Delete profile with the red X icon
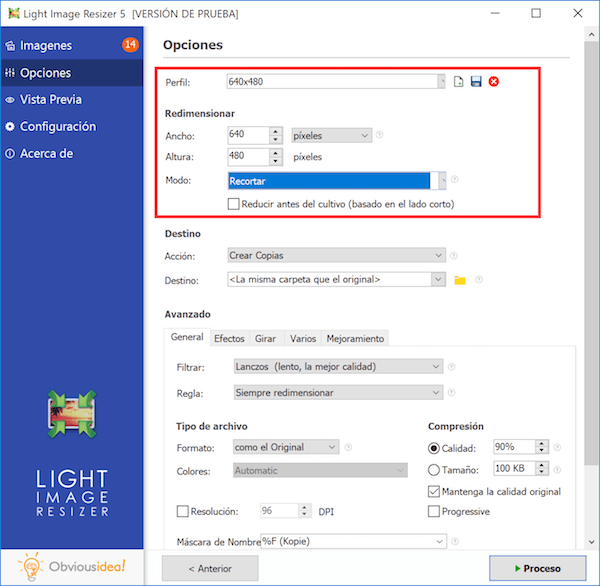The height and width of the screenshot is (586, 600). [x=494, y=82]
